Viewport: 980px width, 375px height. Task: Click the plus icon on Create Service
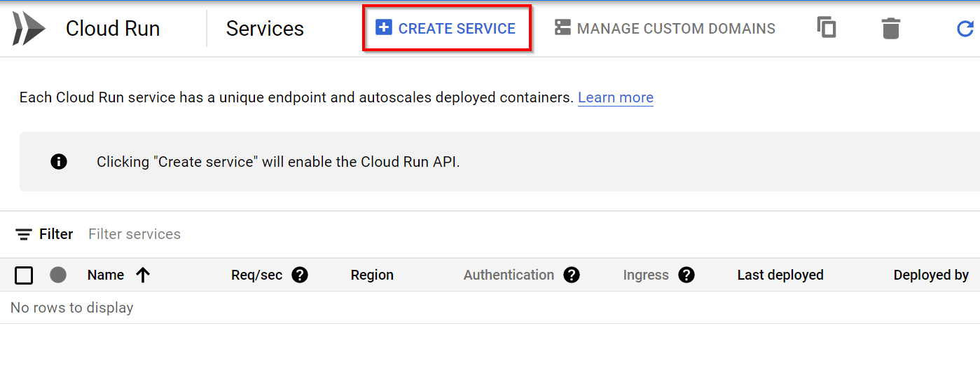[383, 27]
